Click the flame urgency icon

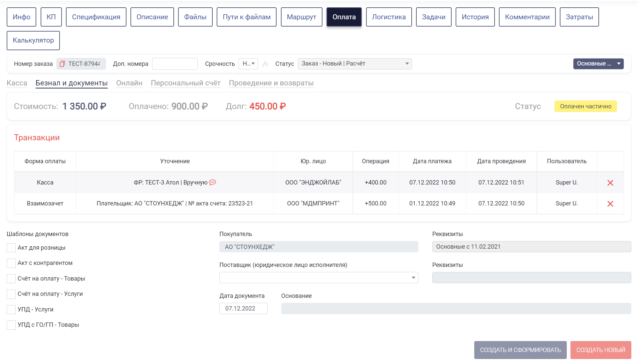click(265, 64)
